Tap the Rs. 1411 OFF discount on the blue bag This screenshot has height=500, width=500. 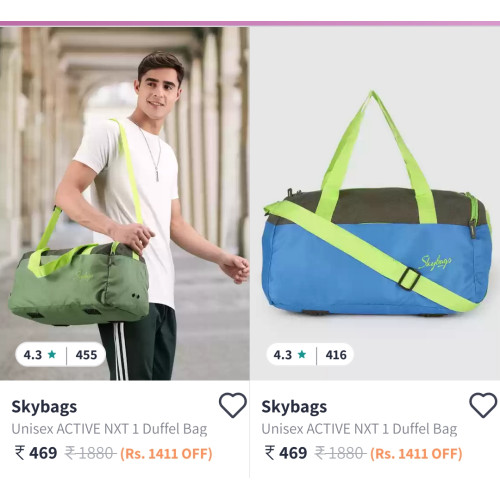[x=416, y=454]
